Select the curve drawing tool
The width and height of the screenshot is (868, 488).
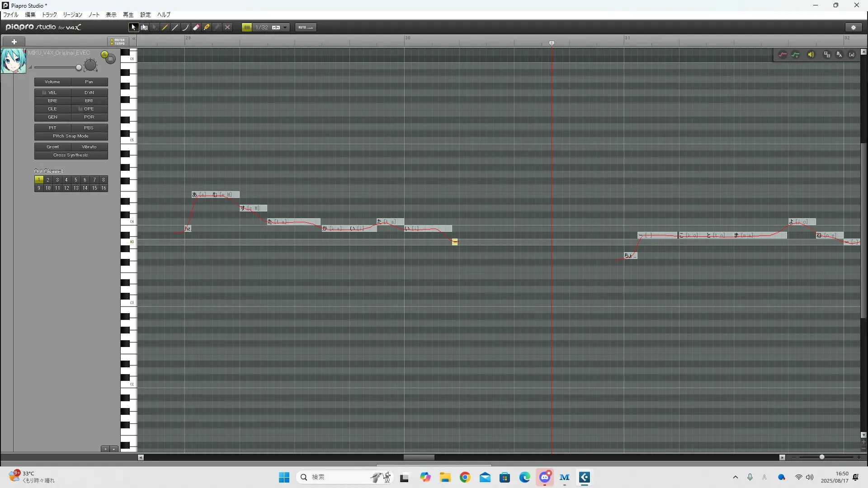click(x=186, y=28)
